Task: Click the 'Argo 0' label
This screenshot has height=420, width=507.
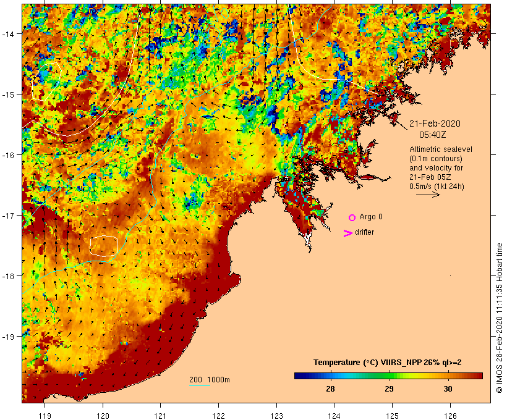Action: coord(371,217)
